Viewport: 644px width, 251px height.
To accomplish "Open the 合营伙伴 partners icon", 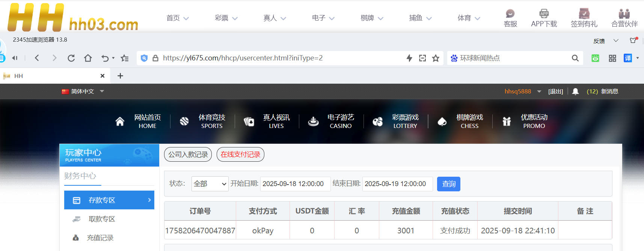I will point(624,14).
